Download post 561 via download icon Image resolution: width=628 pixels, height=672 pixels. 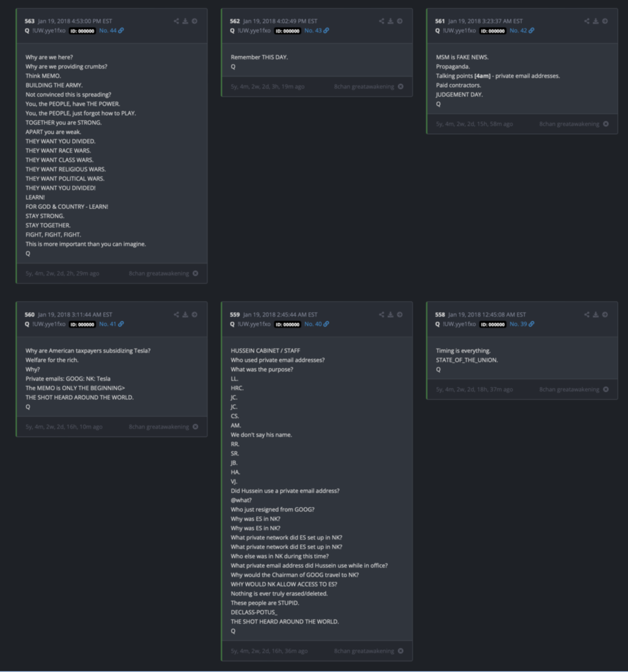pyautogui.click(x=596, y=21)
